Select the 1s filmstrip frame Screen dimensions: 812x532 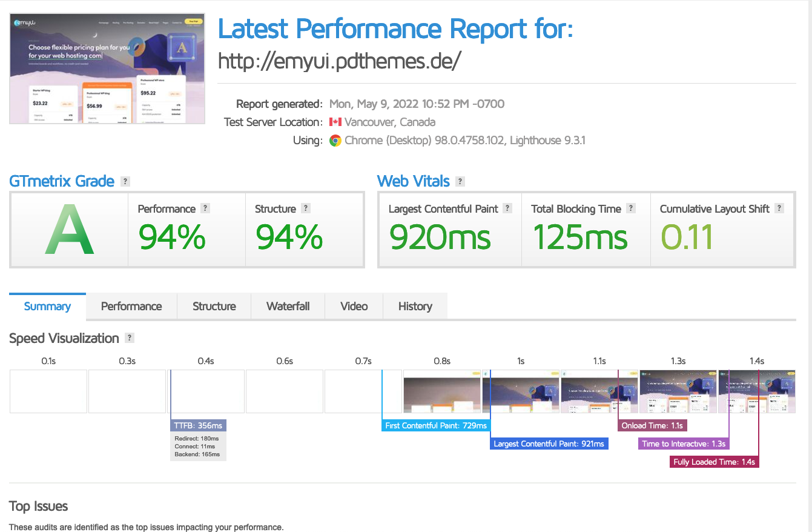tap(521, 391)
